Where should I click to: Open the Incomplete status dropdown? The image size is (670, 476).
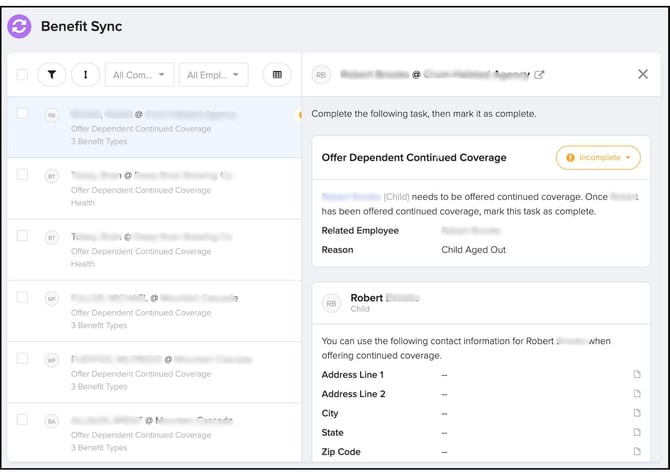598,158
